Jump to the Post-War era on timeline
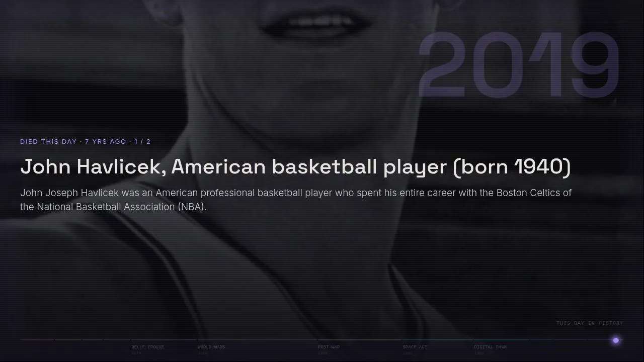The height and width of the screenshot is (362, 644). tap(329, 347)
